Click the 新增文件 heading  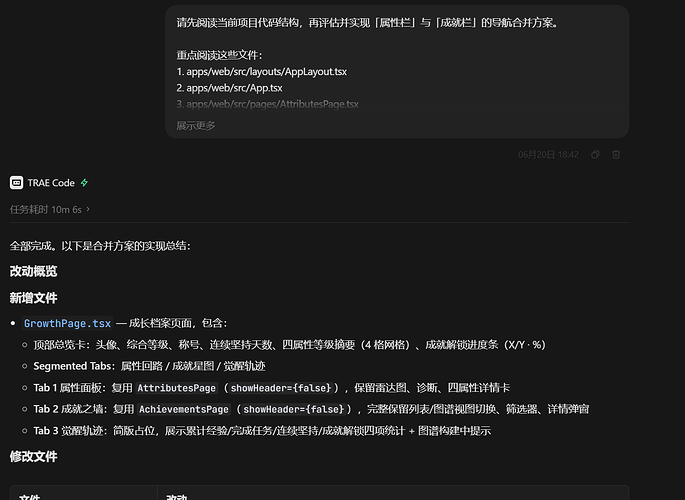[x=34, y=298]
